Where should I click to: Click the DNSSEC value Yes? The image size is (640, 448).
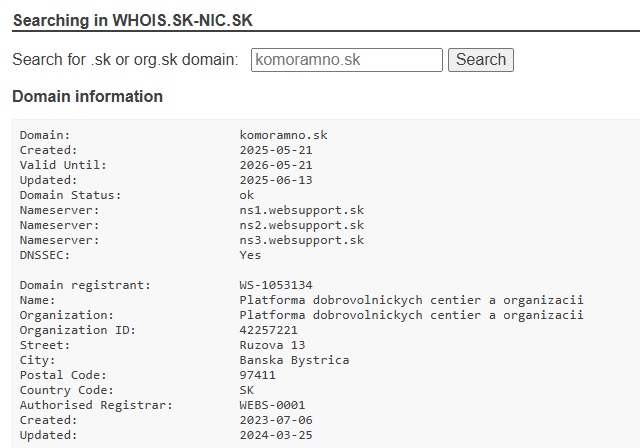[x=250, y=255]
